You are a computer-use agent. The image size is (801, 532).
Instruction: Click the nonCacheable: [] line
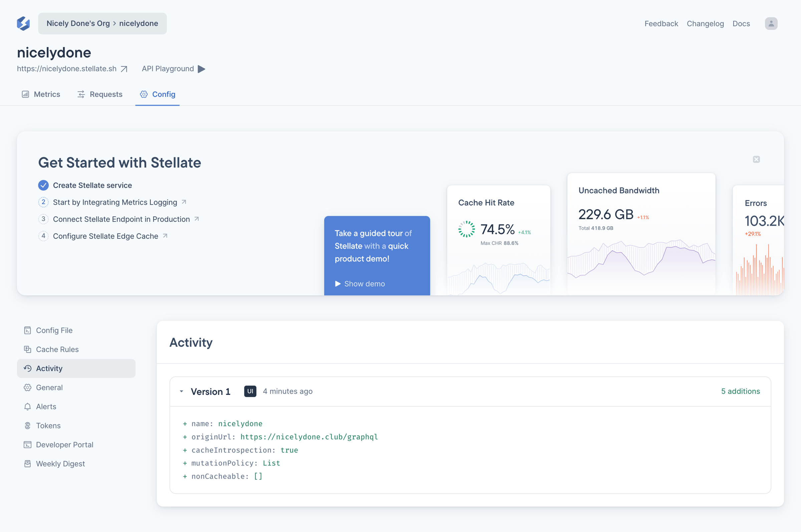coord(223,476)
